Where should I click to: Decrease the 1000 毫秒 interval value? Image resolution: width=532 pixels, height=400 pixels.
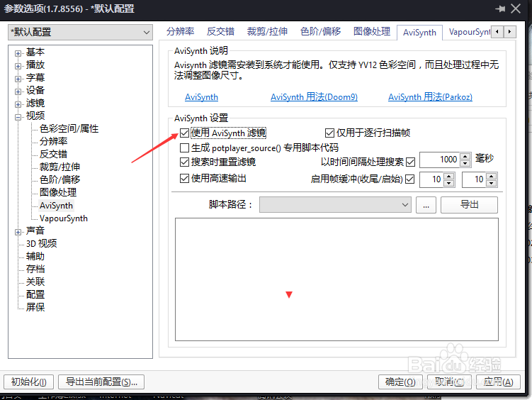[x=465, y=163]
